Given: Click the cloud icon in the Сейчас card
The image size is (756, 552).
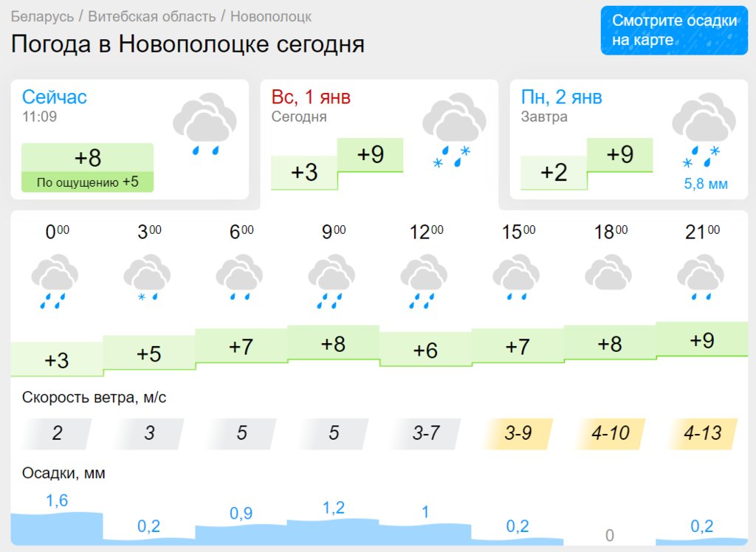Looking at the screenshot, I should click(205, 125).
